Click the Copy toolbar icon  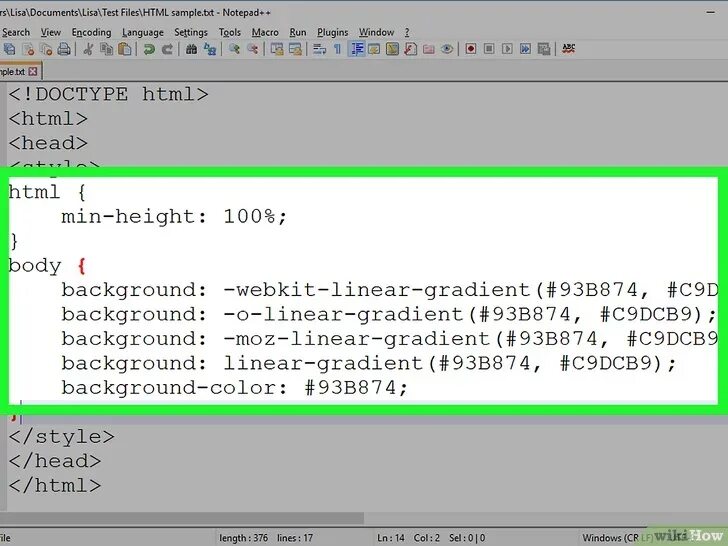click(x=106, y=49)
